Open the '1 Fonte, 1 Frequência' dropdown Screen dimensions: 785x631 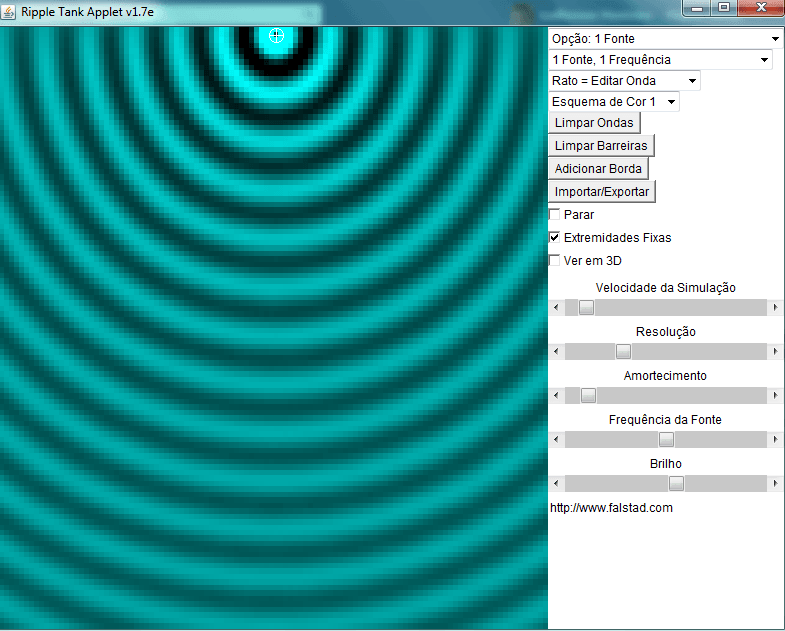(660, 60)
